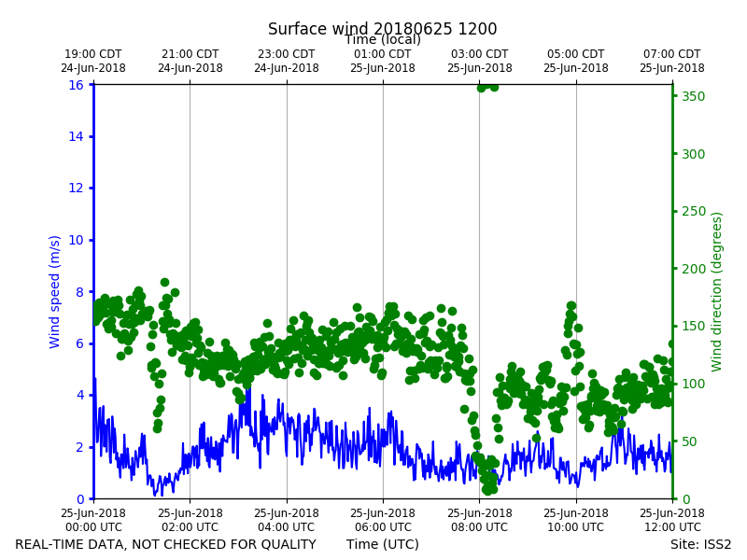747x560 pixels.
Task: Click the Site: ISS2 label
Action: 700,544
